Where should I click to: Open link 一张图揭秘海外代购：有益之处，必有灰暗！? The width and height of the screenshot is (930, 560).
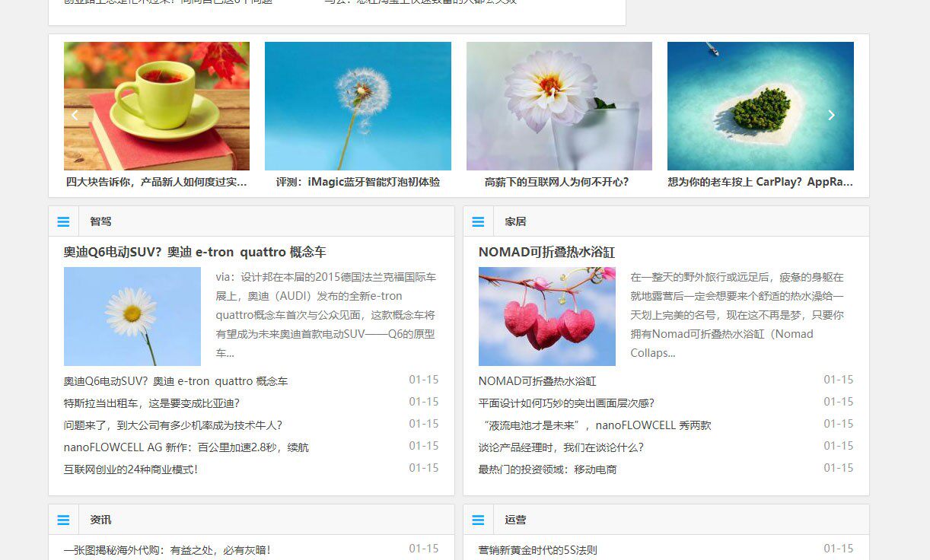168,549
